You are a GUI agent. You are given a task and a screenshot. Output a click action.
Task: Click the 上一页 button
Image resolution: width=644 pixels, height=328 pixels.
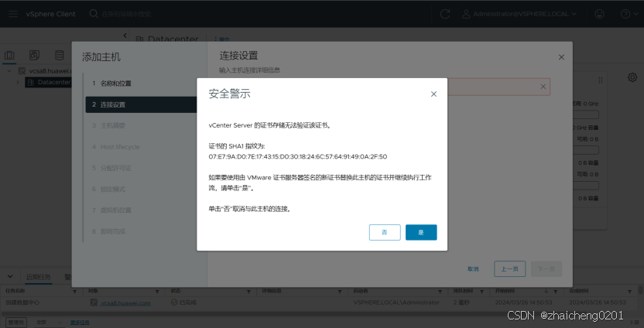coord(509,269)
